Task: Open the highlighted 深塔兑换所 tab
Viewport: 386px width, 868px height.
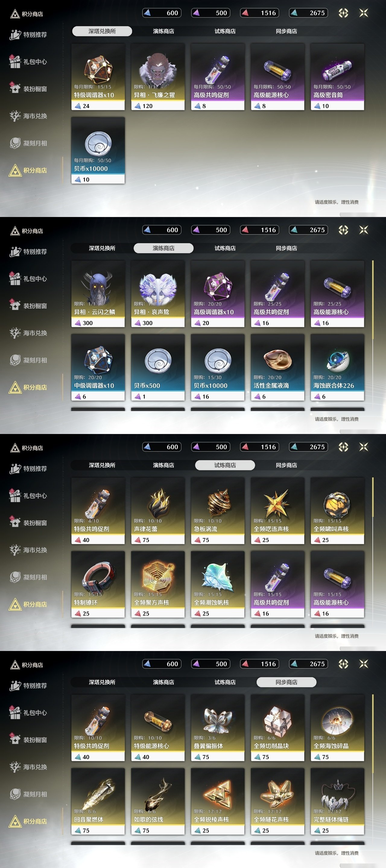Action: [x=102, y=31]
